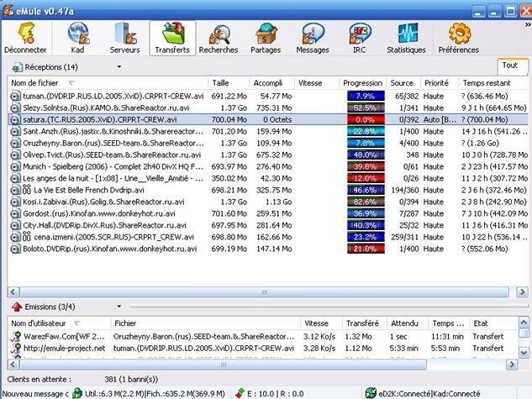Open the Transferts panel
532x399 pixels.
coord(172,38)
